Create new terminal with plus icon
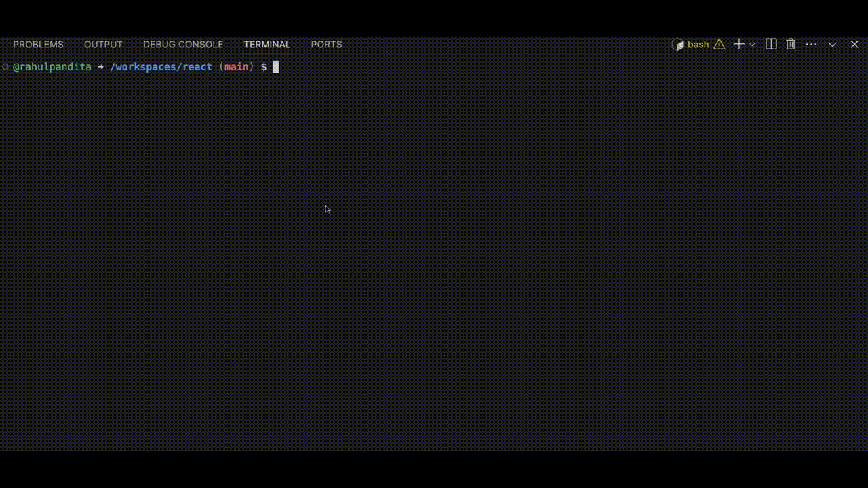 739,45
